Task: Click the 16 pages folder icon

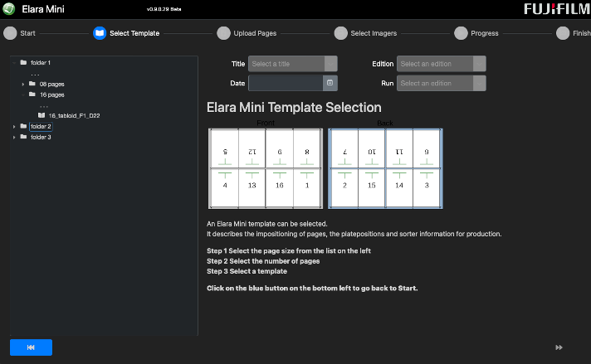Action: 32,94
